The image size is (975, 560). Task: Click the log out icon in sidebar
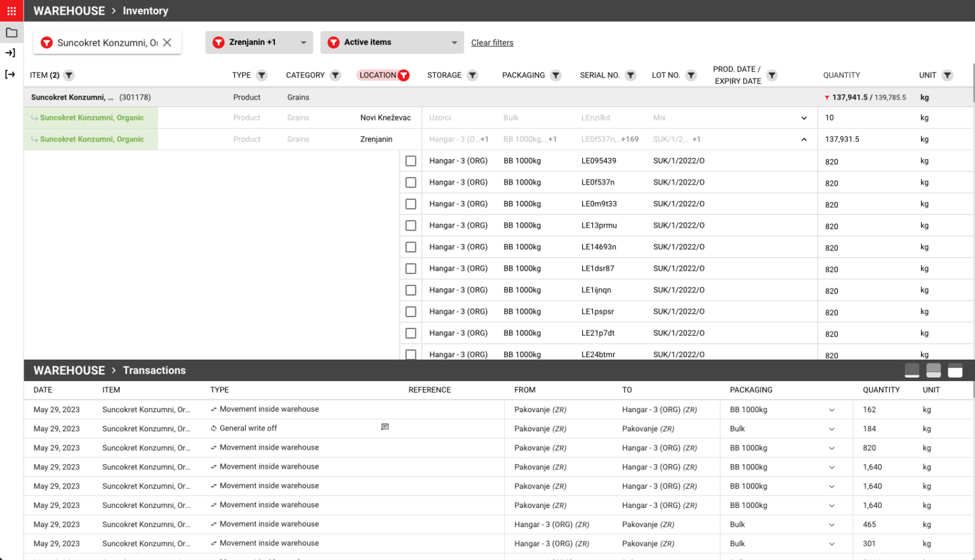[x=11, y=74]
